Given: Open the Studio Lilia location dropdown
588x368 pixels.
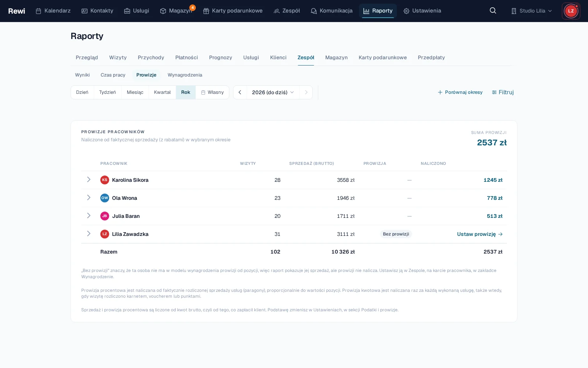Looking at the screenshot, I should (x=532, y=11).
